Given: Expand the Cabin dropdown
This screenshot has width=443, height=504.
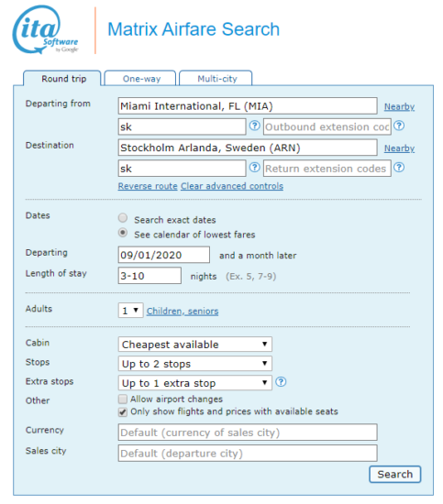Looking at the screenshot, I should [x=195, y=345].
